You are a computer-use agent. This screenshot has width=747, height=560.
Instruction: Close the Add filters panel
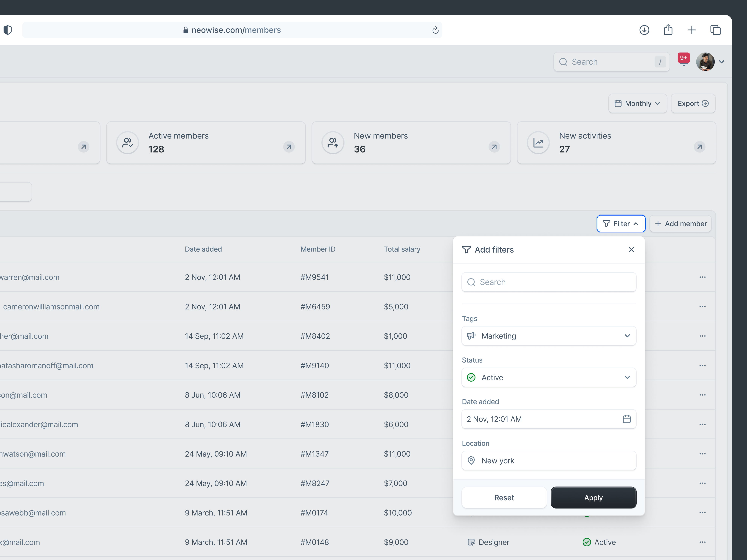[631, 249]
